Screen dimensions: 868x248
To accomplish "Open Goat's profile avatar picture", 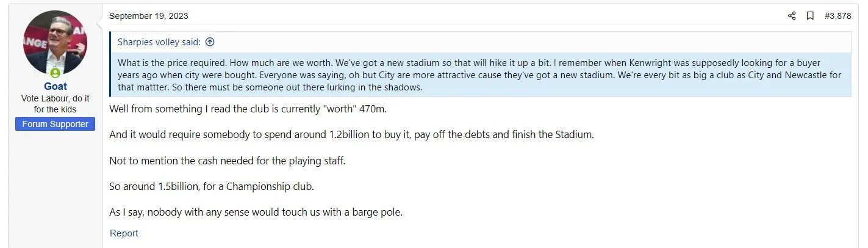I will tap(55, 42).
